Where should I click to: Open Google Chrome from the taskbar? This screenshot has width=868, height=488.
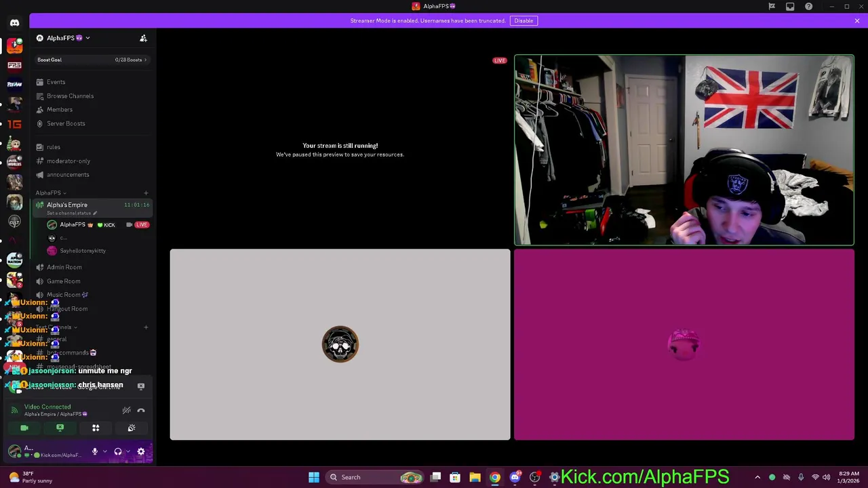click(x=495, y=477)
